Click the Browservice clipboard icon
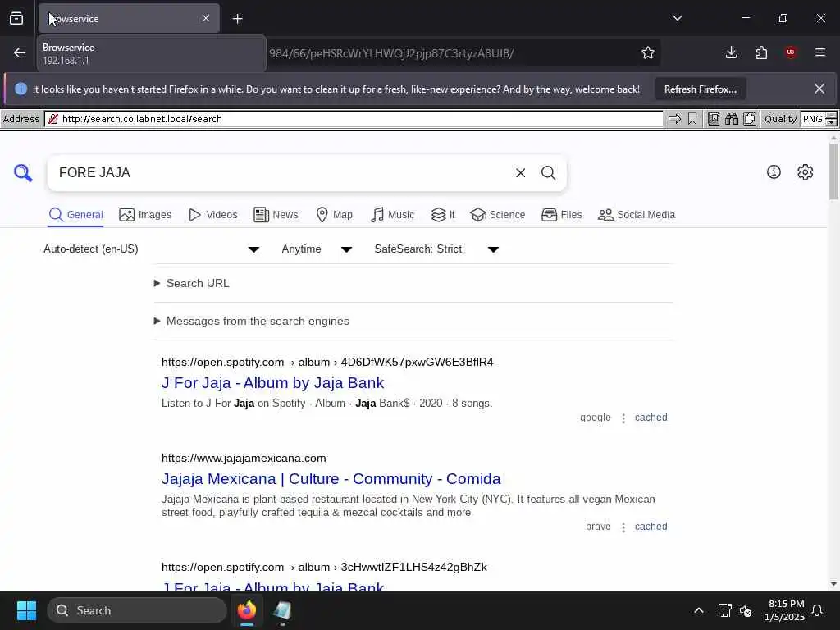 tap(750, 119)
